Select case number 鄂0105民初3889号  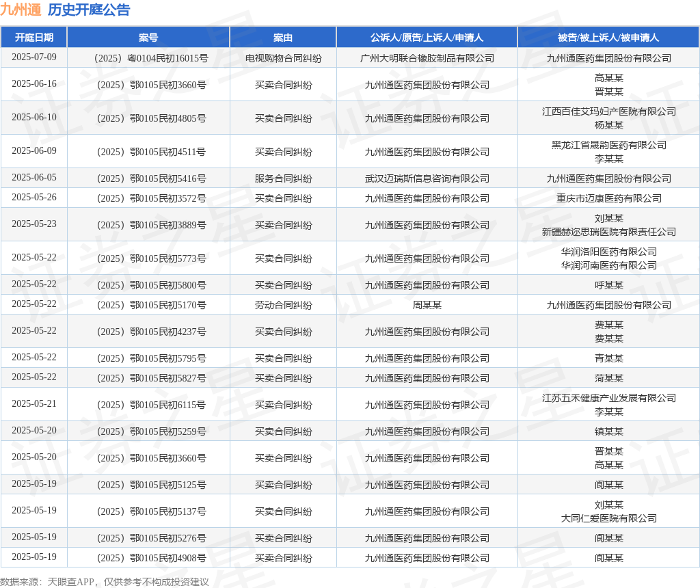[151, 226]
